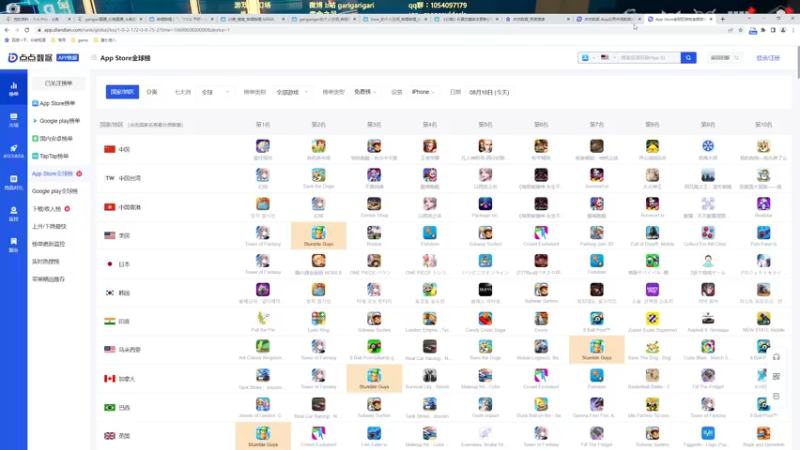Open Tower of Fantasy icon in Japan row
Viewport: 800px width, 450px height.
[263, 261]
